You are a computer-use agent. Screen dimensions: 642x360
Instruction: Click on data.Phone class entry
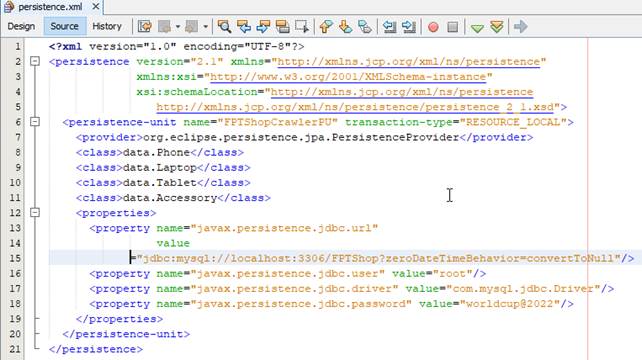[156, 152]
